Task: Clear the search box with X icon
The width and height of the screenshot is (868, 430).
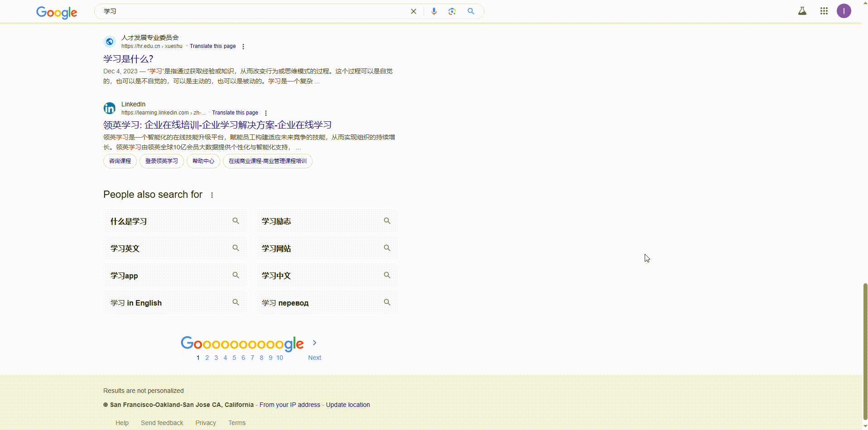Action: click(x=413, y=11)
